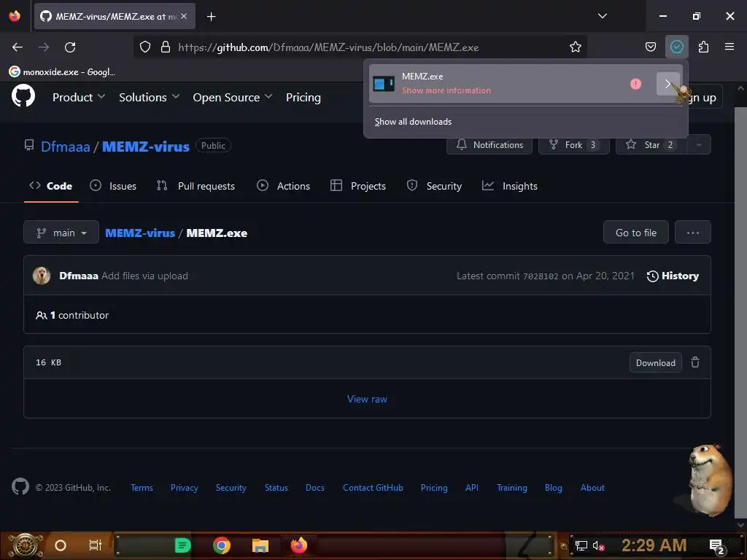This screenshot has width=747, height=560.
Task: Click the downloads toolbar icon
Action: pyautogui.click(x=676, y=47)
